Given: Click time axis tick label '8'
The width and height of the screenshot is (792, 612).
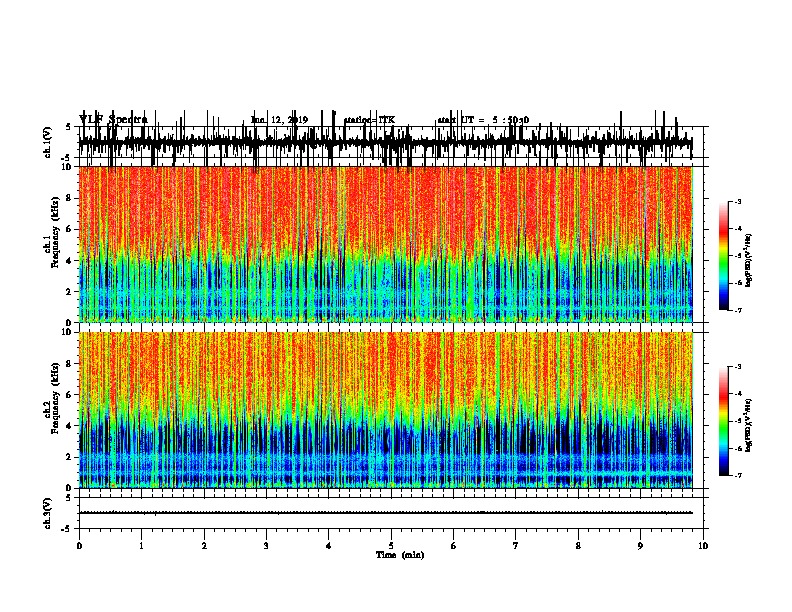Looking at the screenshot, I should tap(578, 546).
